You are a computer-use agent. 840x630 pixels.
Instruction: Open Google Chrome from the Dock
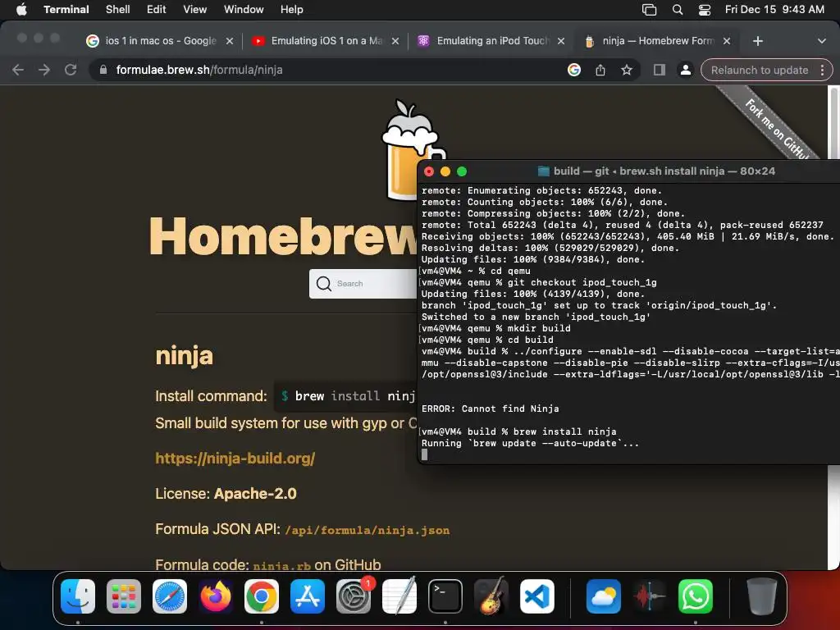pyautogui.click(x=262, y=596)
